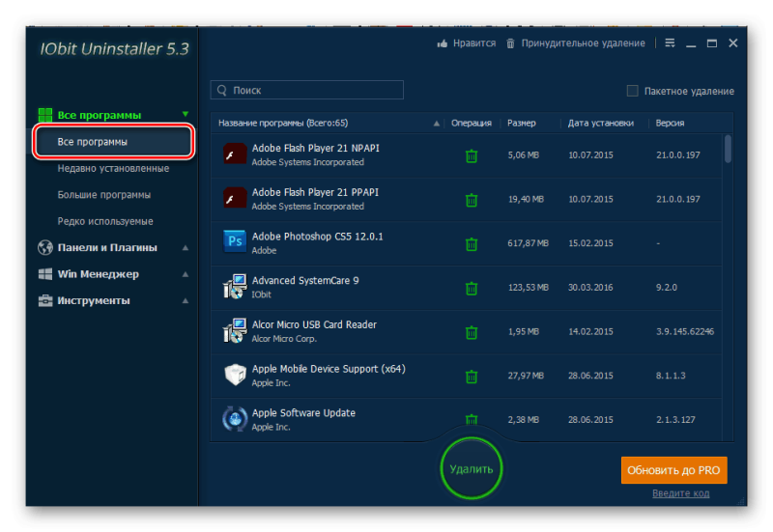Click the version 3.9.145.62246 value
Viewport: 773px width, 532px height.
coord(685,331)
